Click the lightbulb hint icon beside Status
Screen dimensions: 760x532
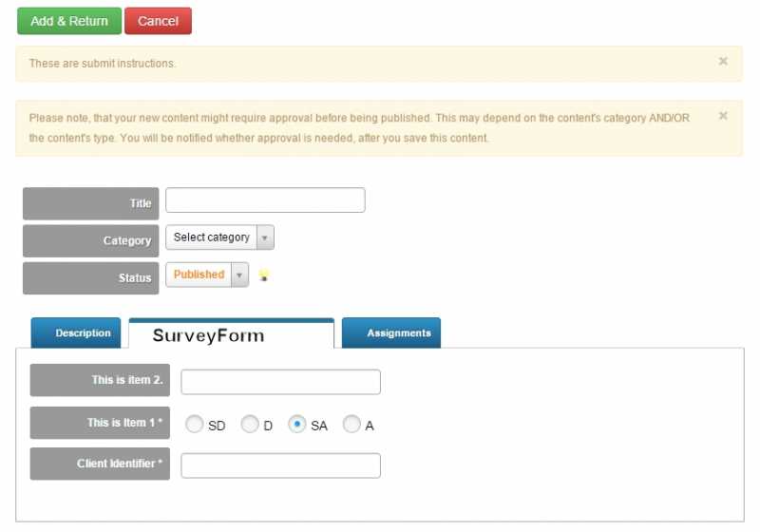coord(264,275)
